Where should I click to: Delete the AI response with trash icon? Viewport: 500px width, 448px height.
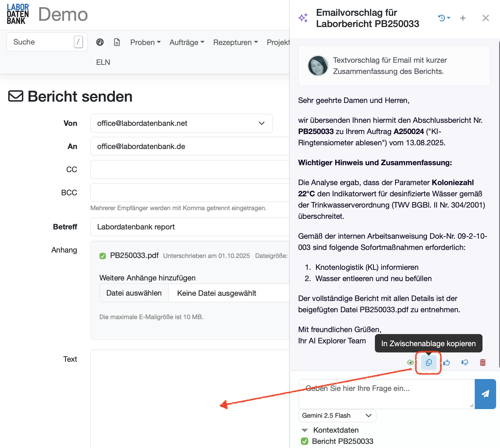pyautogui.click(x=482, y=362)
